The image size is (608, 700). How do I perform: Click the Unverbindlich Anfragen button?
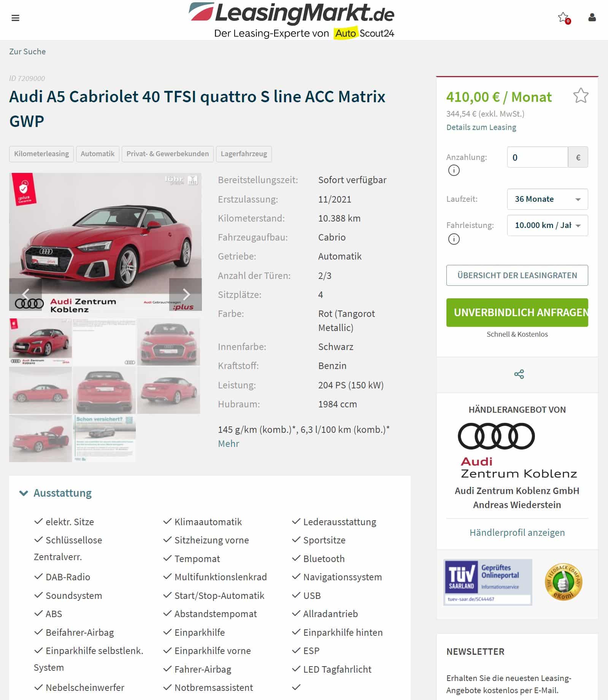coord(517,312)
